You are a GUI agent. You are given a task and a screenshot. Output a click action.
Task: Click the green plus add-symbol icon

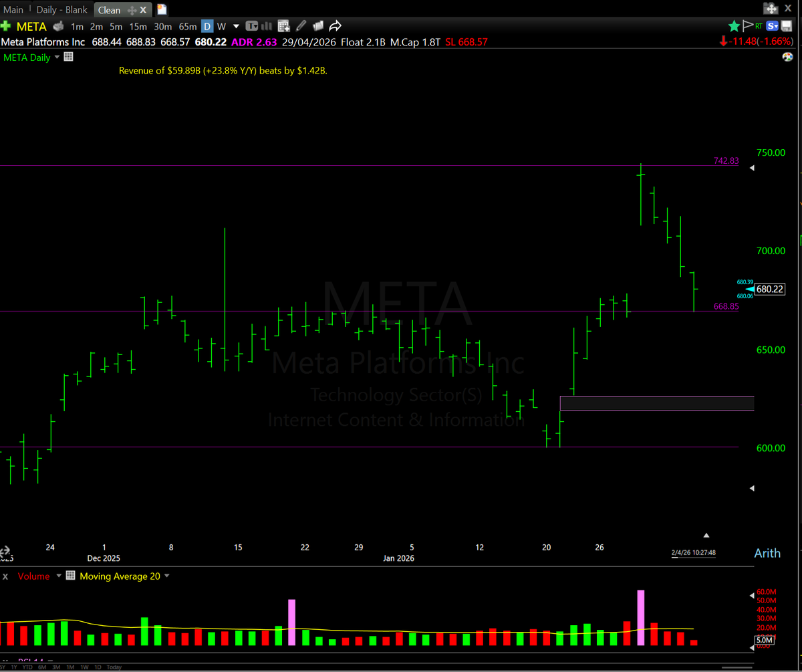click(x=6, y=26)
